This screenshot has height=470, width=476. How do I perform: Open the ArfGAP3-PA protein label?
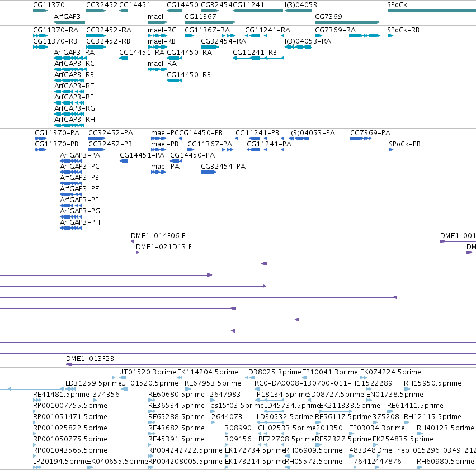tap(80, 155)
